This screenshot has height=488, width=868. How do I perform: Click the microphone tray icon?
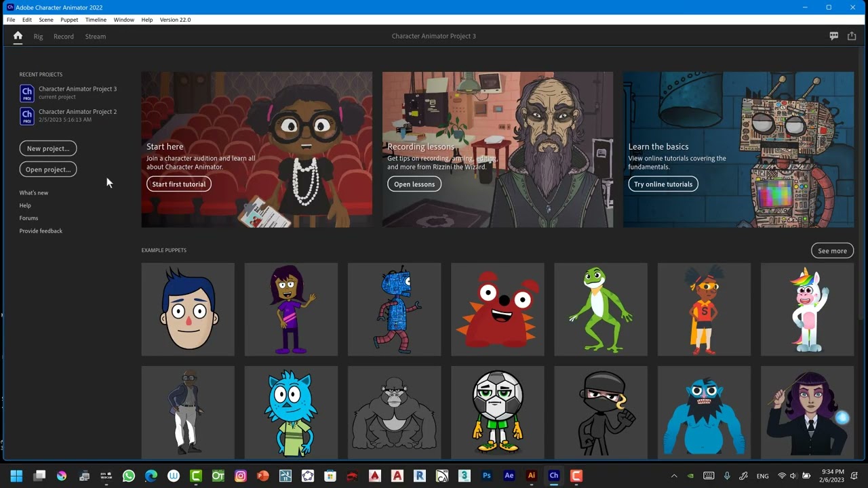click(x=727, y=476)
